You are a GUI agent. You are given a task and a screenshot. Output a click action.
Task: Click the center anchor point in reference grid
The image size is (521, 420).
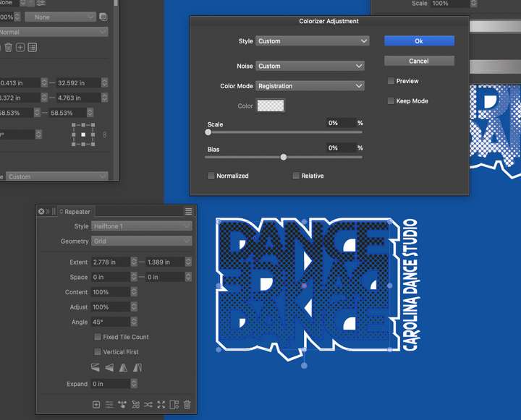point(83,134)
